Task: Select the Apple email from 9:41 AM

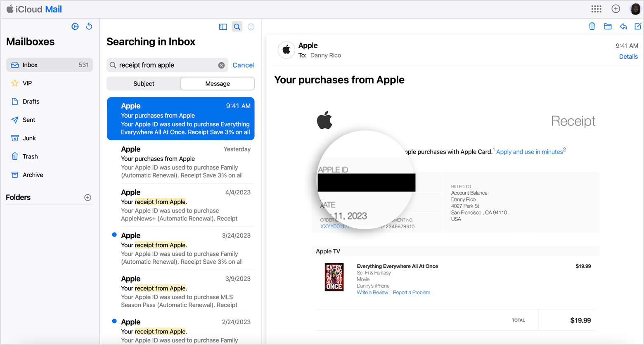Action: pos(181,119)
